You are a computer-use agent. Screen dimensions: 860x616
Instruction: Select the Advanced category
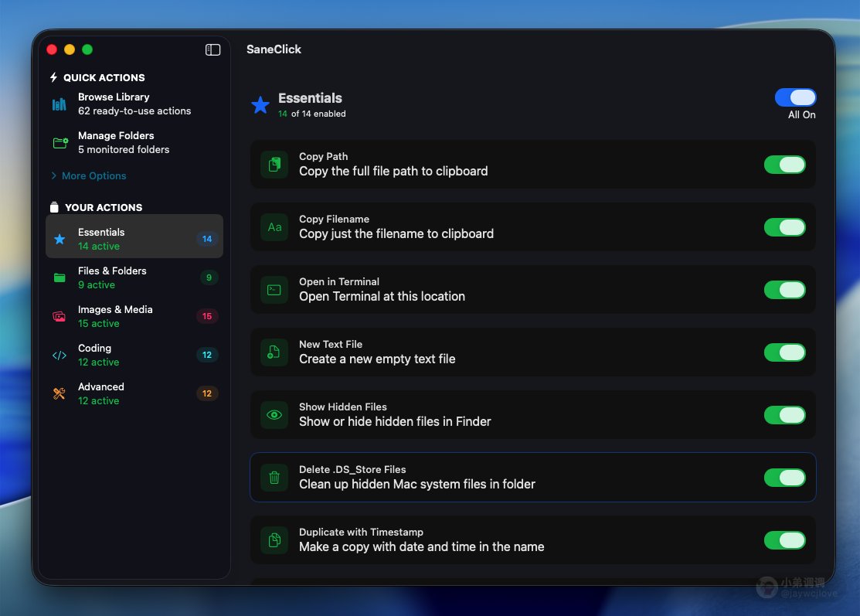pos(134,393)
